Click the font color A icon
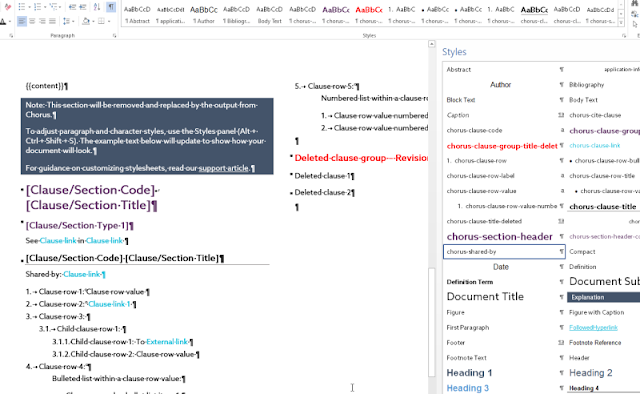This screenshot has width=640, height=394. click(x=3, y=21)
